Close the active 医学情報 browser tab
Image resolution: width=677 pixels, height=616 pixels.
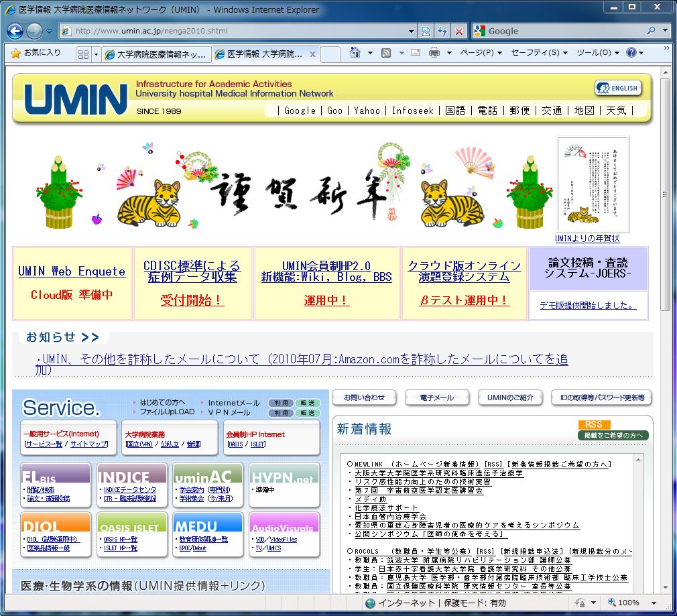pos(312,54)
